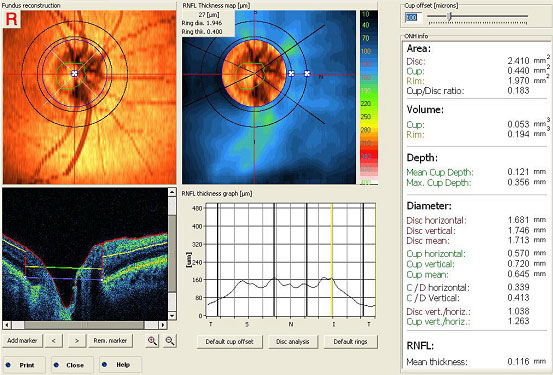Click the red R eye-side indicator
This screenshot has height=375, width=553.
(x=12, y=19)
